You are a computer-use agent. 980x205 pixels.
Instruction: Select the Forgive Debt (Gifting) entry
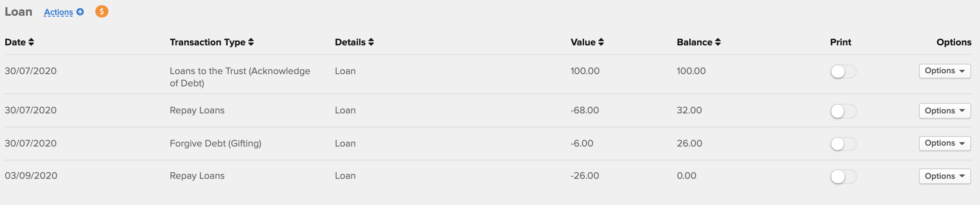tap(215, 143)
